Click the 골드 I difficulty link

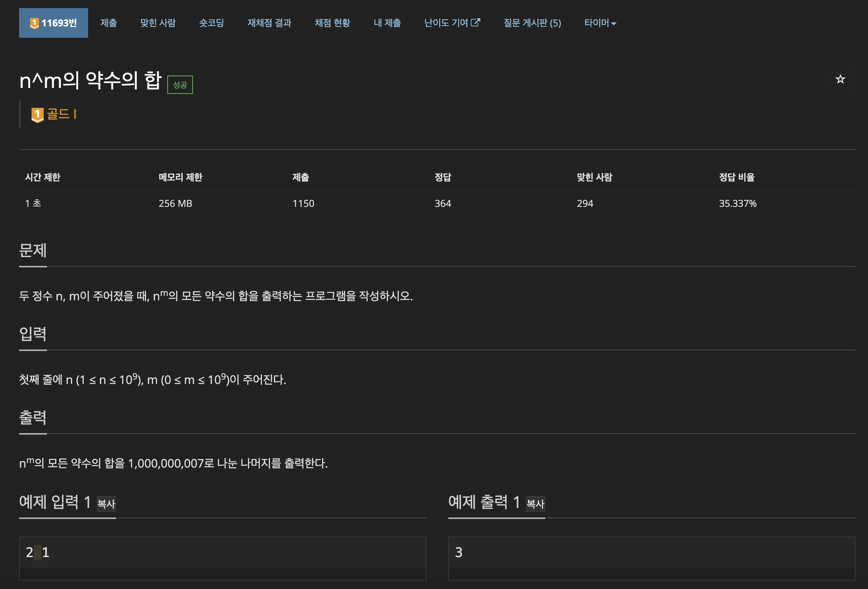point(62,114)
